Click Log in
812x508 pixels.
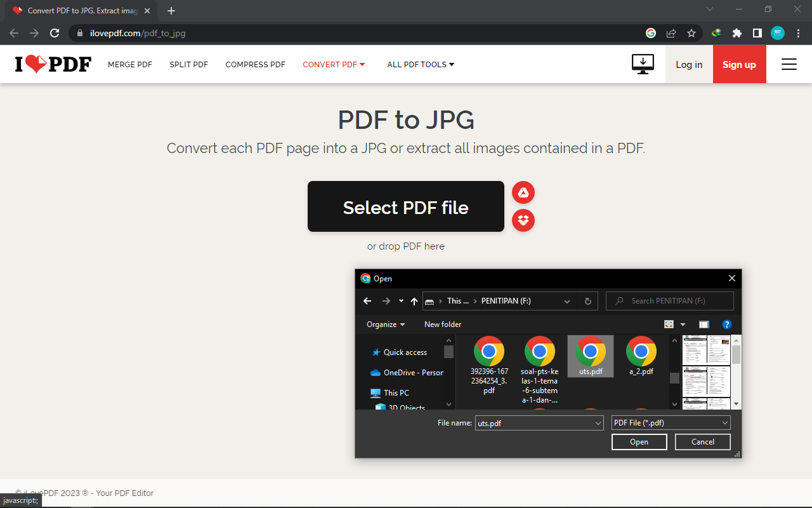pyautogui.click(x=689, y=64)
